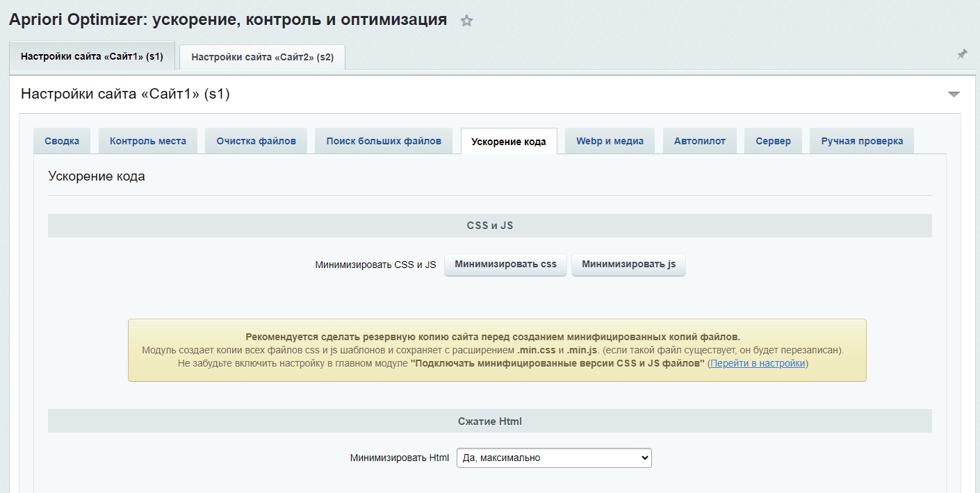980x493 pixels.
Task: Click the Сжатие Html section header
Action: pyautogui.click(x=489, y=421)
